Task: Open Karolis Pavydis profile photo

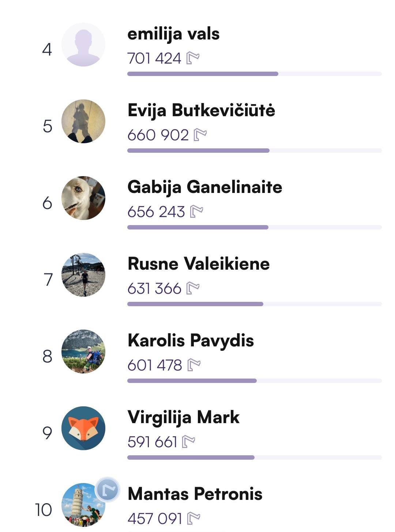Action: pyautogui.click(x=83, y=351)
